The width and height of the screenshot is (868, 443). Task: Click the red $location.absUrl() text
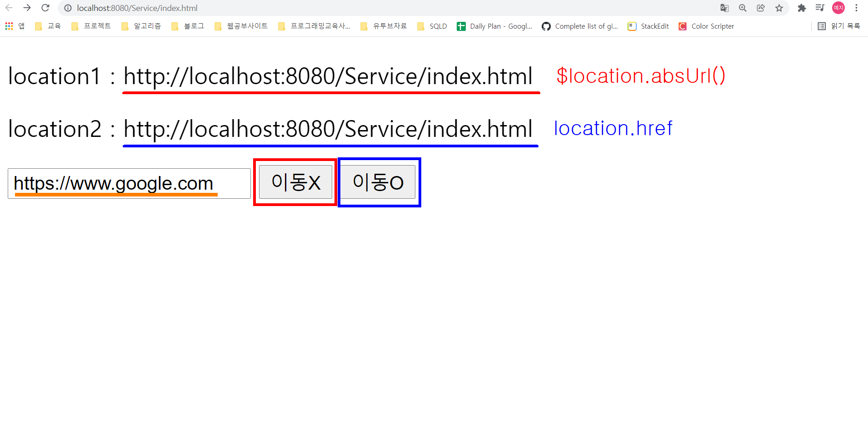pyautogui.click(x=641, y=76)
